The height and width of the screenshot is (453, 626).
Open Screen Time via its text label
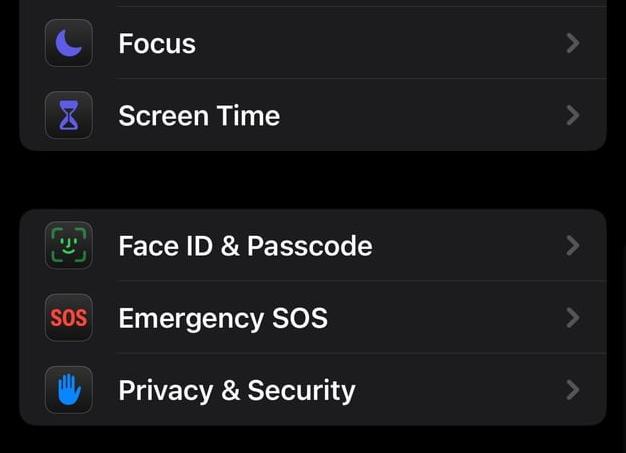coord(199,116)
